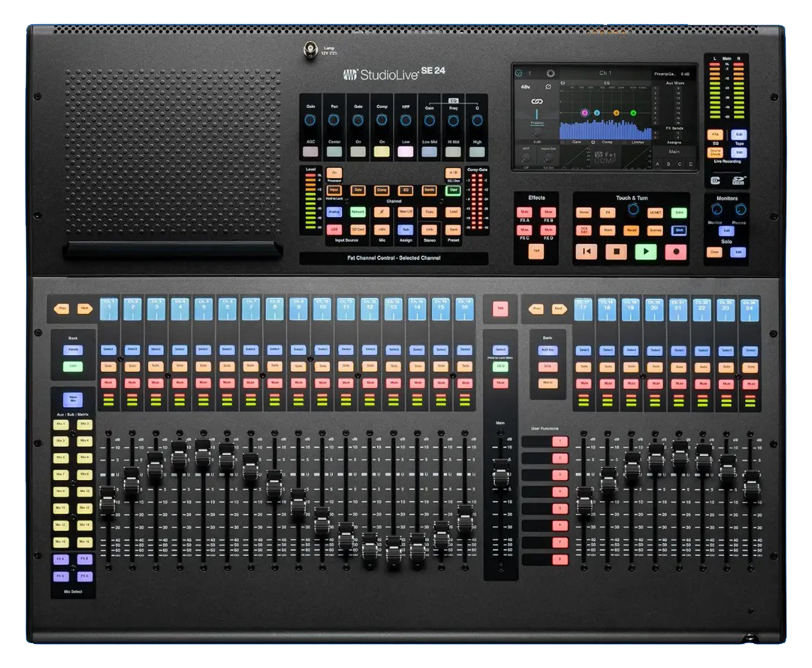Toggle 48v on the touchscreen

(x=525, y=87)
